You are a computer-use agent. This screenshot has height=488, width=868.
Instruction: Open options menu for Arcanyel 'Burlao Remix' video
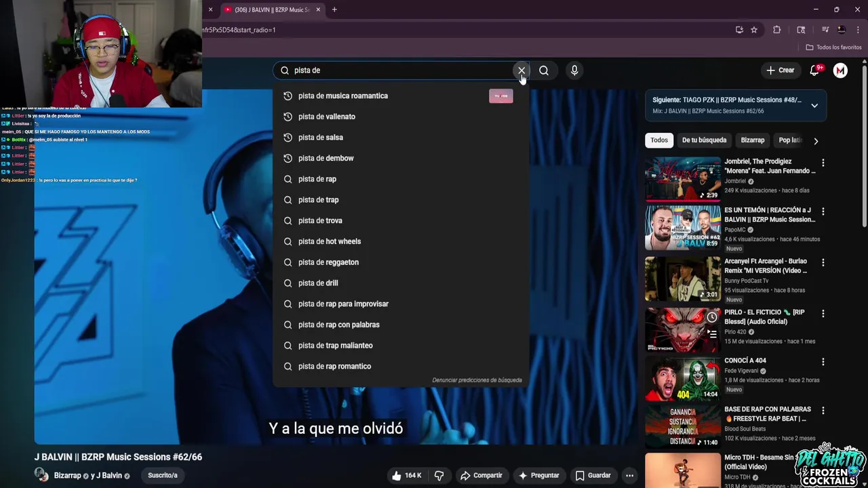pyautogui.click(x=823, y=262)
